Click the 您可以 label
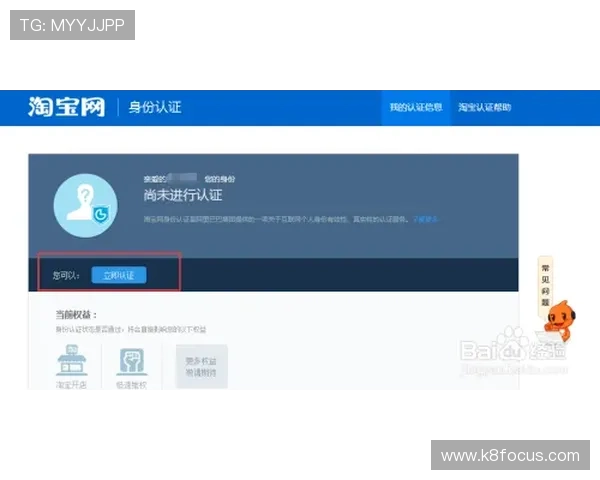This screenshot has height=480, width=600. coord(66,276)
